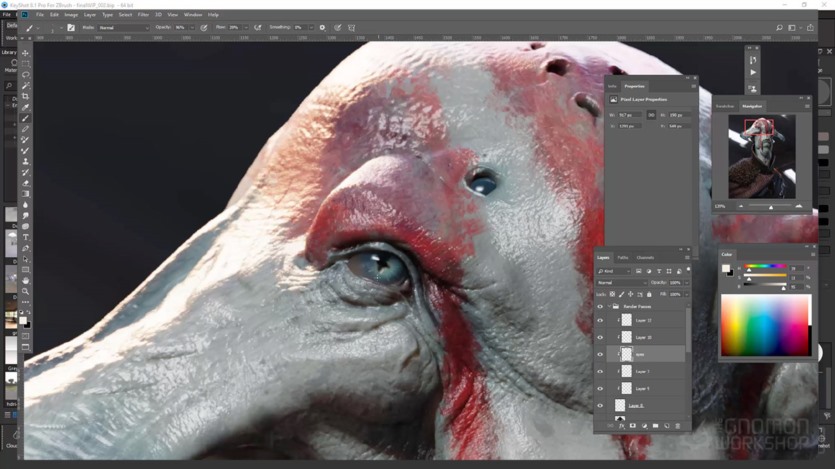Click the Actions play icon in collapsed dock
The height and width of the screenshot is (469, 835).
click(752, 72)
